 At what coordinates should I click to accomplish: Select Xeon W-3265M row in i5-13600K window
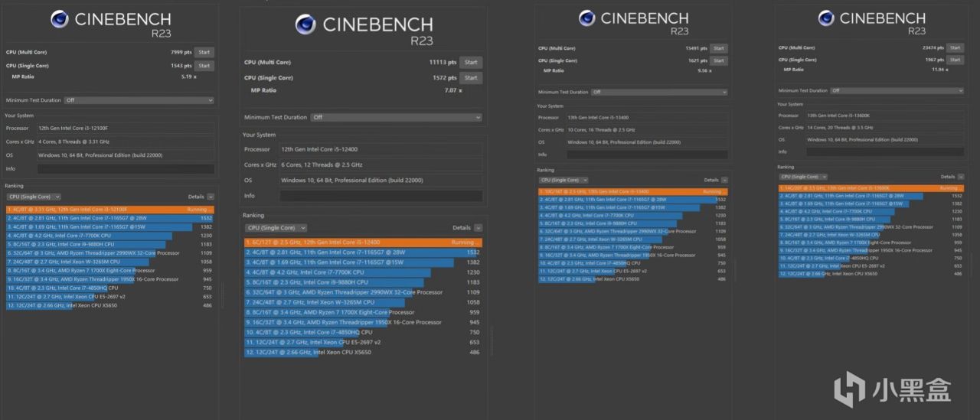[871, 235]
